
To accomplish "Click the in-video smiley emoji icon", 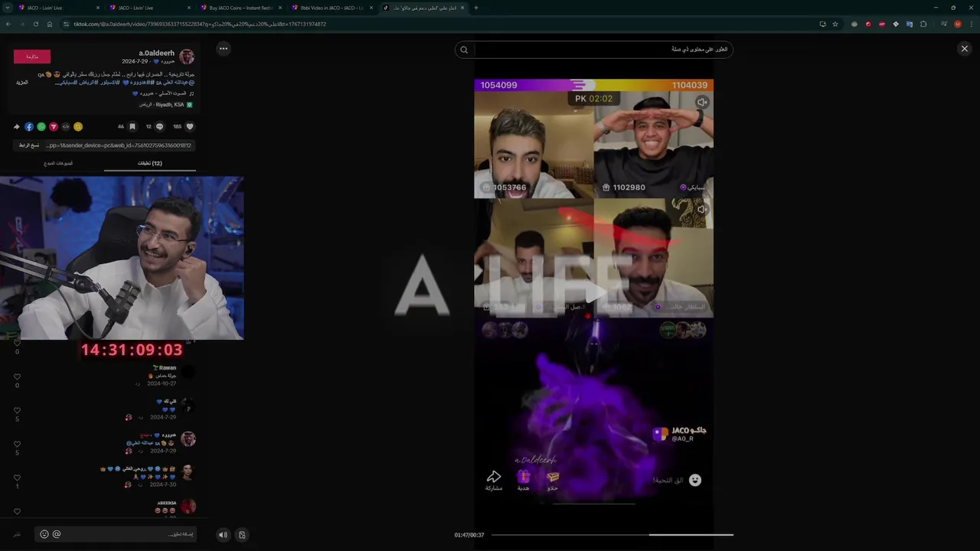I will pyautogui.click(x=695, y=480).
